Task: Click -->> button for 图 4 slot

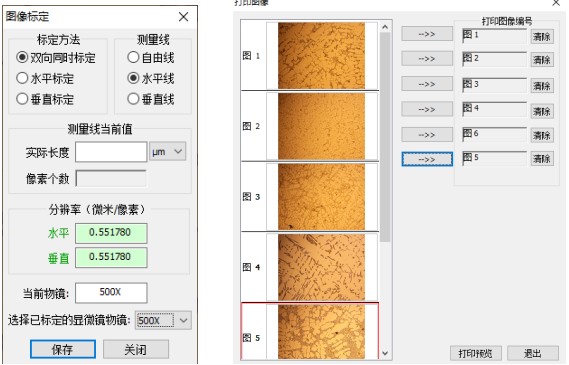Action: 427,109
